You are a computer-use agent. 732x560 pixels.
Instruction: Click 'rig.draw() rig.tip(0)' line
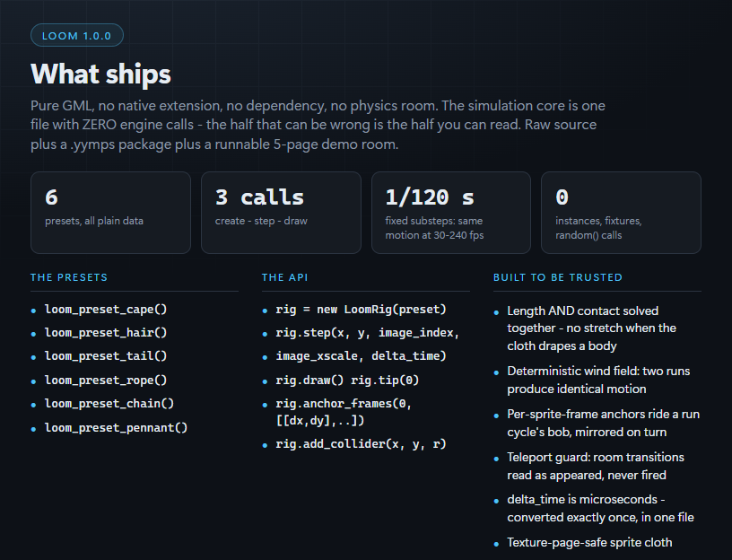point(347,381)
